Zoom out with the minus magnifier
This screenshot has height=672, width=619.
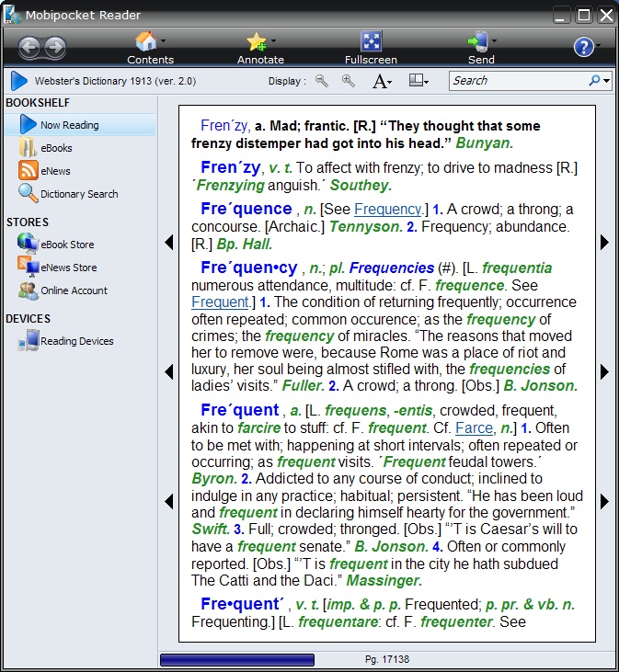pos(322,81)
